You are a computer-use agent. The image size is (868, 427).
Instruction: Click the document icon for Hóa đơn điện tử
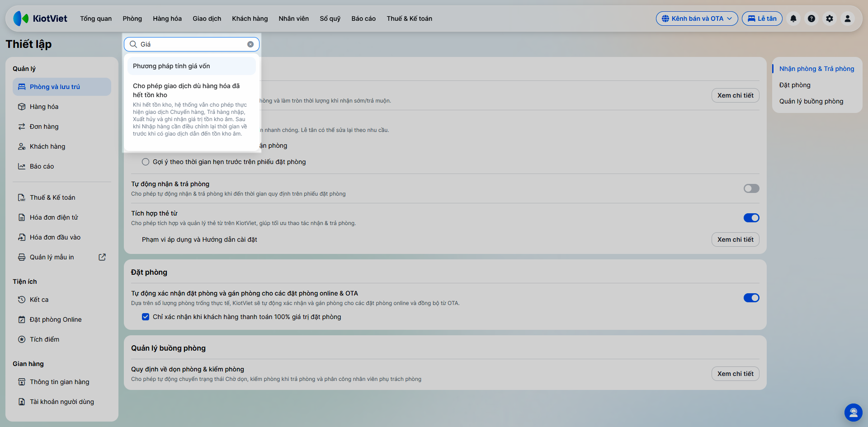click(x=22, y=217)
